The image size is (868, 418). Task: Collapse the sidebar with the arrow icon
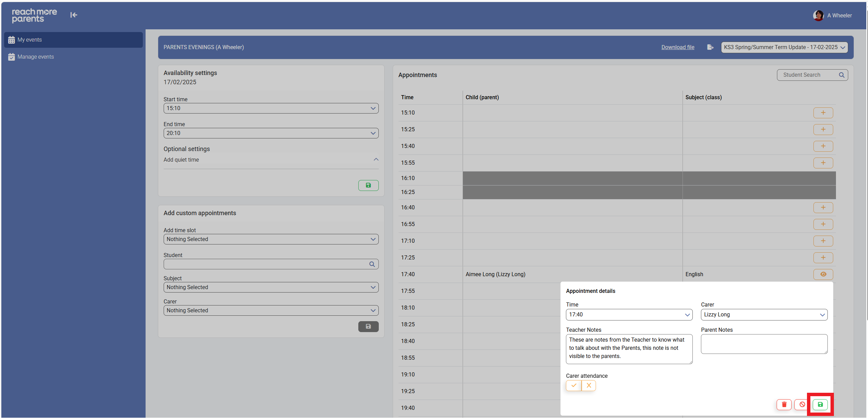(x=74, y=15)
